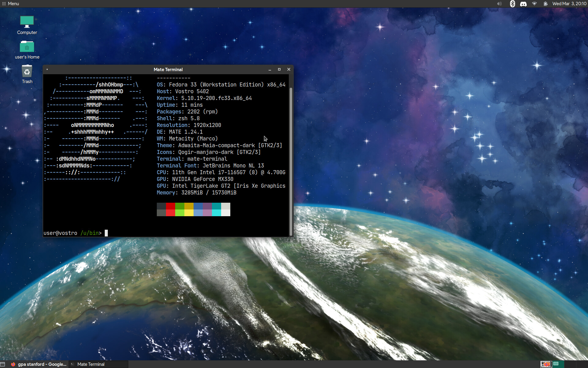Open the Bluetooth tray icon
The image size is (588, 368).
(512, 4)
